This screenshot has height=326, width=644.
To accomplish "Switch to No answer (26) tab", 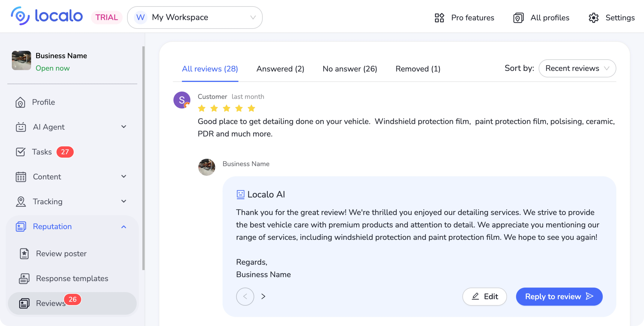I will coord(350,69).
